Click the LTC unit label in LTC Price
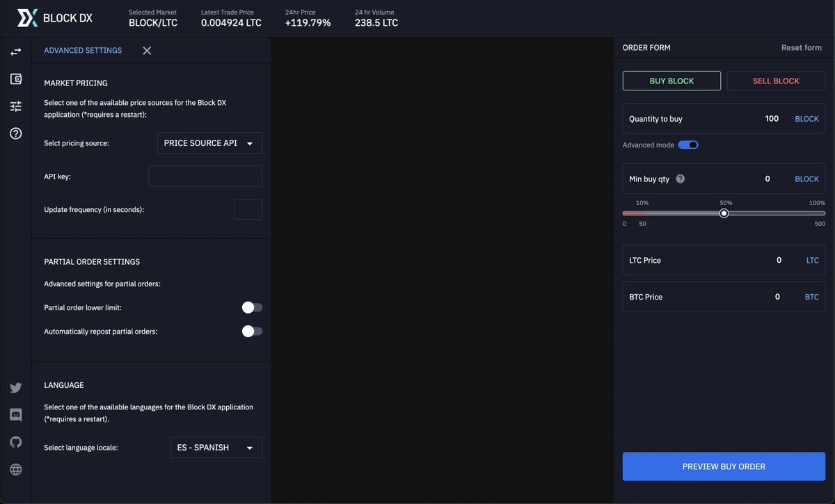This screenshot has width=835, height=504. [x=813, y=260]
